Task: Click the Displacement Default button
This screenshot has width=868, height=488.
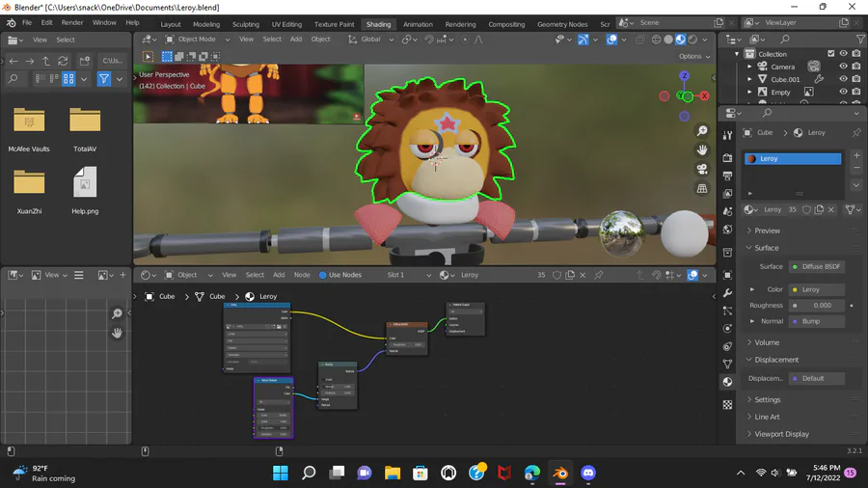Action: coord(817,378)
